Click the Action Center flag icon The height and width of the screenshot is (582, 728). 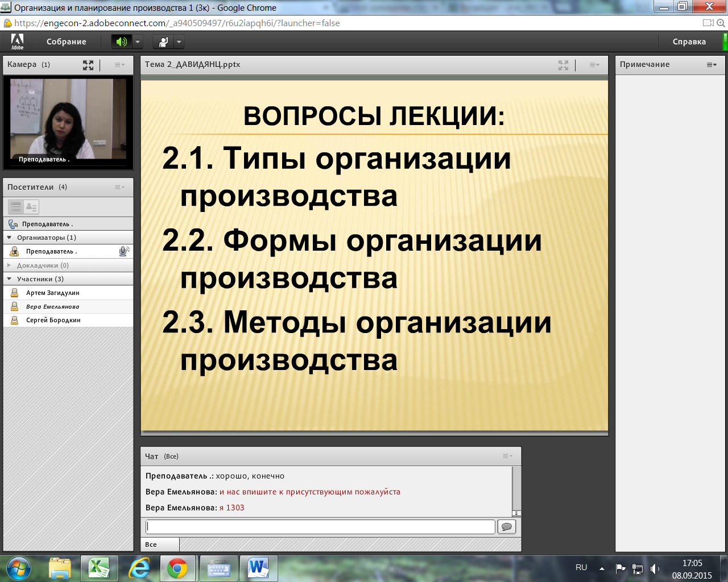[621, 568]
